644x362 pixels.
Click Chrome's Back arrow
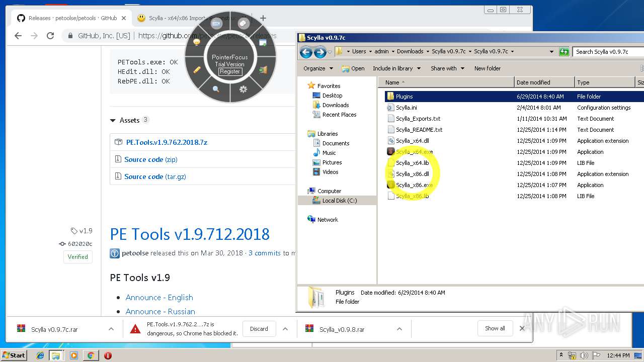click(x=18, y=36)
